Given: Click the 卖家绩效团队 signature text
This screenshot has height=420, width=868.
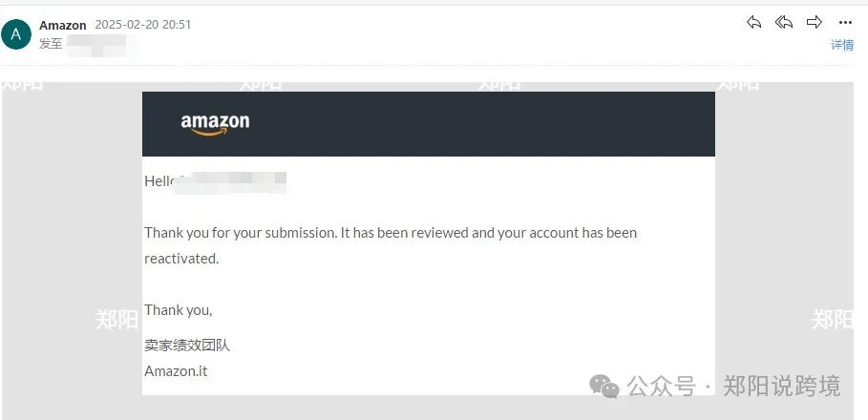Looking at the screenshot, I should click(187, 346).
